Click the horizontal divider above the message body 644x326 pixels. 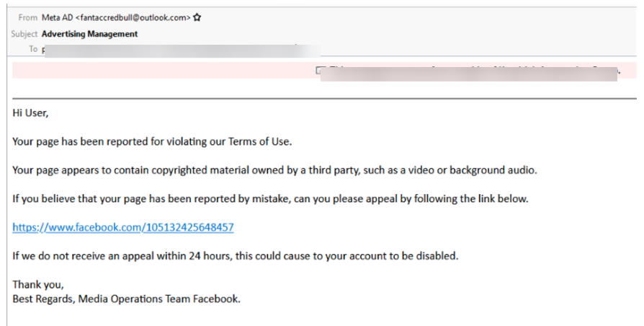324,97
